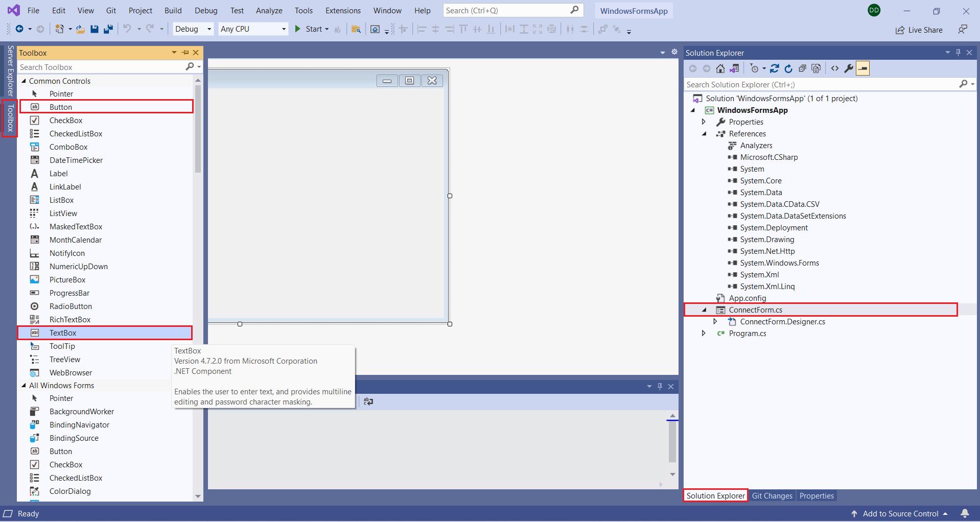Click the Sync with Active Document icon
Viewport: 980px width, 522px height.
775,68
